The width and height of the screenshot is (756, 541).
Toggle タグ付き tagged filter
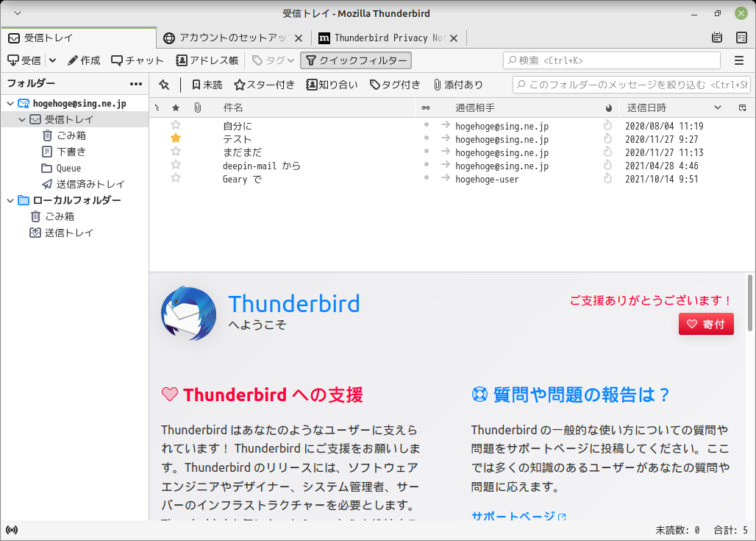[395, 85]
